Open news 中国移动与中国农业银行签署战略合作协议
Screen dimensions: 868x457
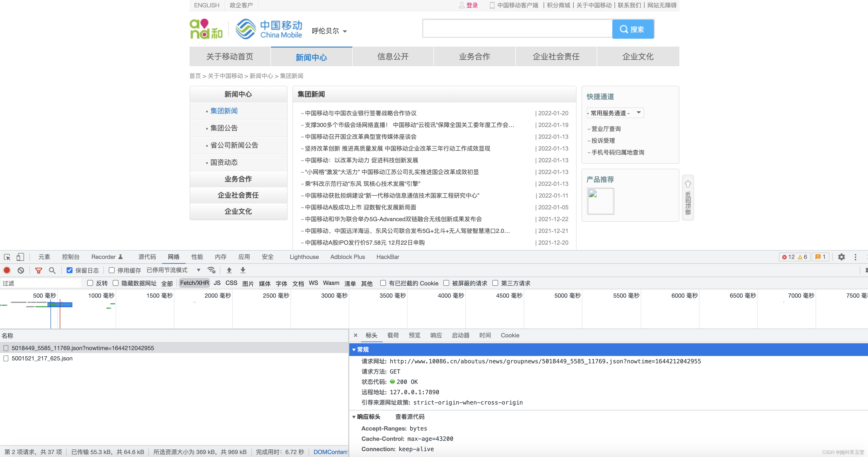pos(361,113)
